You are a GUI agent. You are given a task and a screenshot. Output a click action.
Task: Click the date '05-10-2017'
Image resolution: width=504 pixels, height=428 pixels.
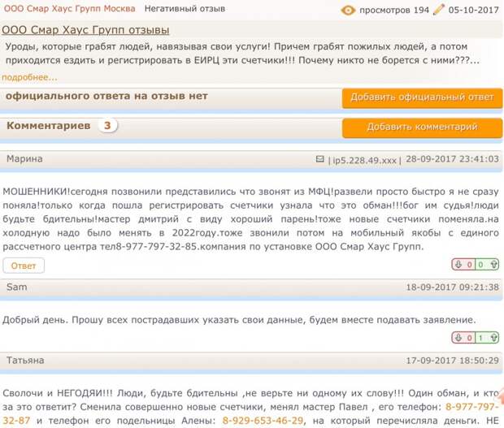point(473,11)
